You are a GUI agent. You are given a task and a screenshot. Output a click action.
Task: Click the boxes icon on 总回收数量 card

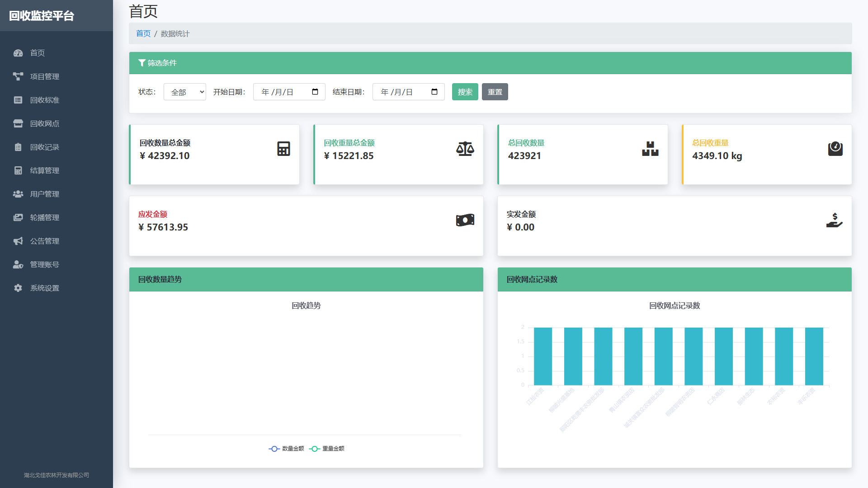click(650, 149)
